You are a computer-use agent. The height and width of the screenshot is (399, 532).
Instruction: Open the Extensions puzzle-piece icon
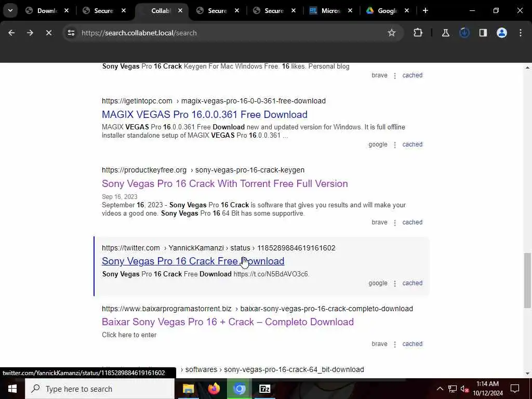(418, 33)
